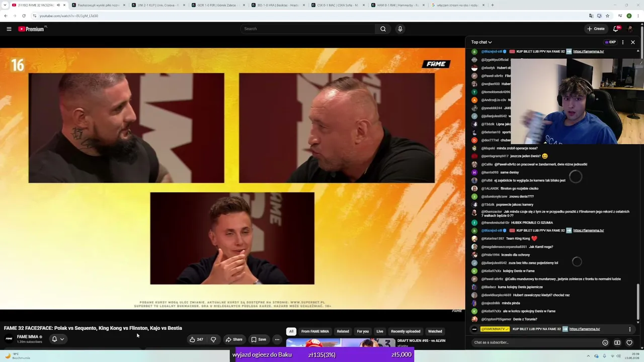The width and height of the screenshot is (644, 362).
Task: Select the Recently uploaded chip
Action: [x=406, y=331]
